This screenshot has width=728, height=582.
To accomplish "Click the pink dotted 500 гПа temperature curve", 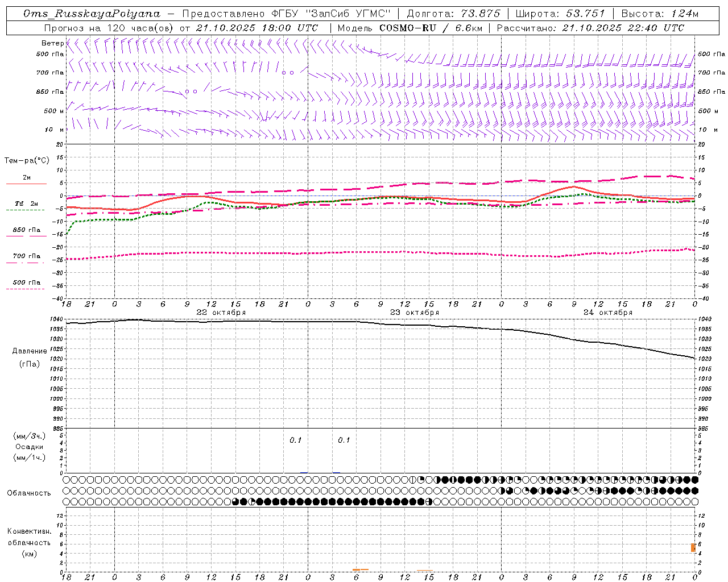I will 381,252.
